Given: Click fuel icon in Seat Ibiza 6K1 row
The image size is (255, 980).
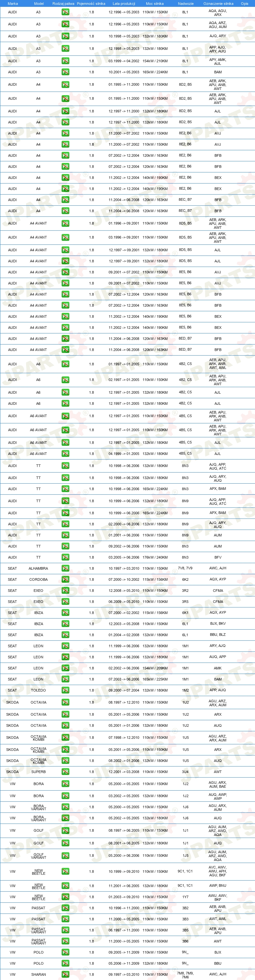Looking at the screenshot, I should (66, 612).
